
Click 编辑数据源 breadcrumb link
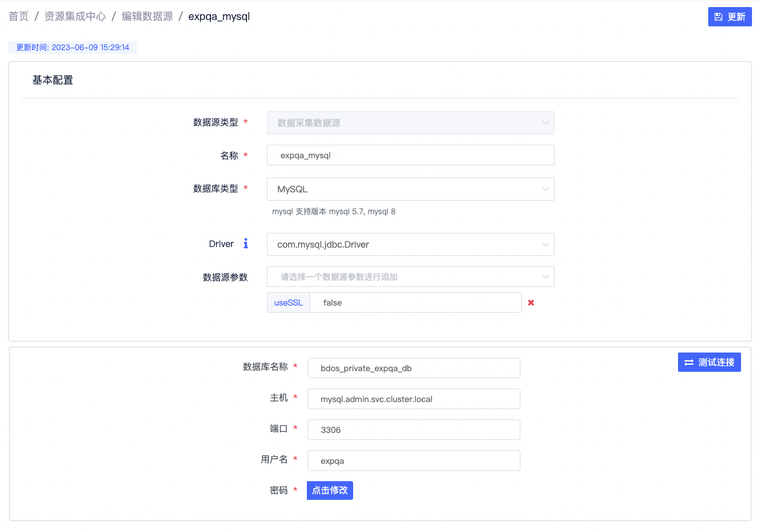[147, 17]
